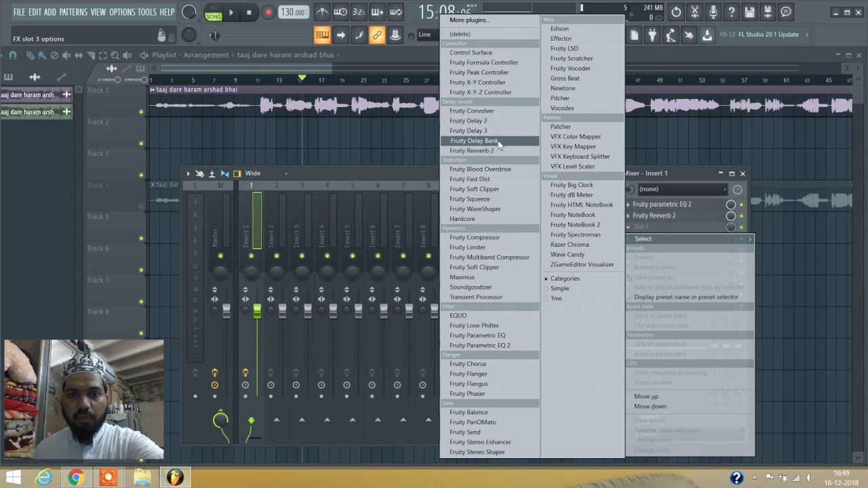Image resolution: width=868 pixels, height=488 pixels.
Task: Toggle the typing keyboard to piano icon
Action: 322,35
